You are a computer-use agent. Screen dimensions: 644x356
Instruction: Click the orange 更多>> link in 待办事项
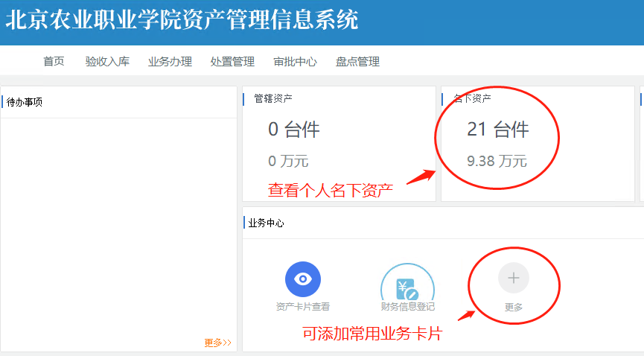tap(217, 343)
